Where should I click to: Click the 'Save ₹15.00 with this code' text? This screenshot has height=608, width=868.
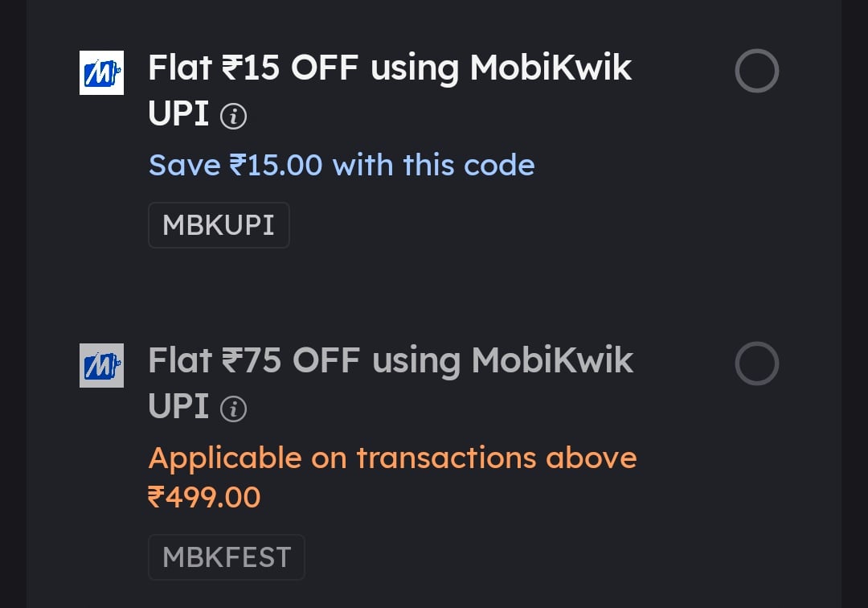[342, 165]
